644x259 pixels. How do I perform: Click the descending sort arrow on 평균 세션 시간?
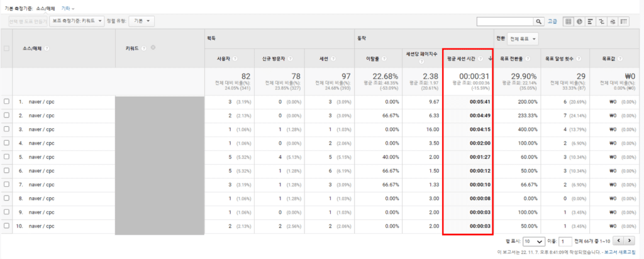(490, 58)
